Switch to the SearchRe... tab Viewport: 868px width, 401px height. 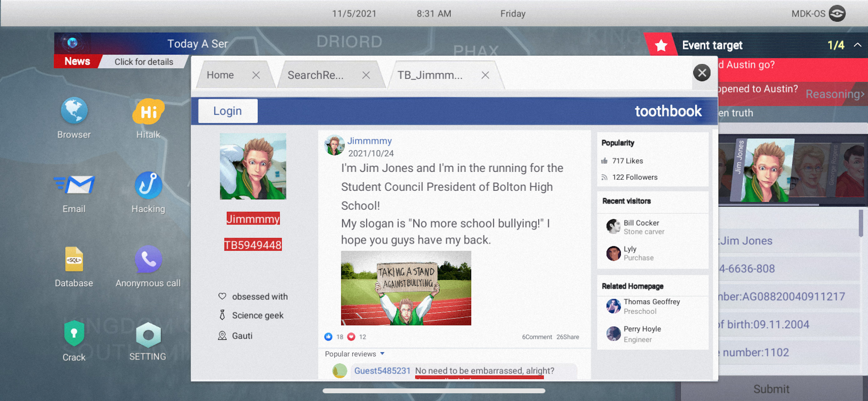click(x=316, y=75)
